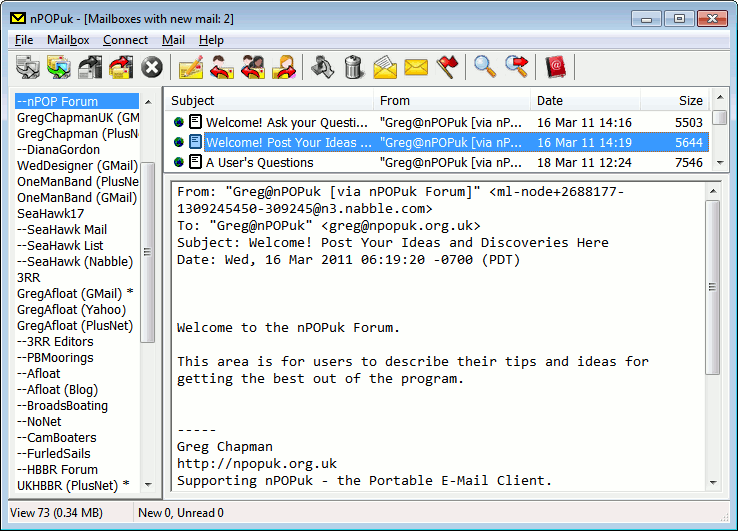Select the --FurledSails mailbox
Viewport: 738px width, 531px height.
click(x=77, y=453)
